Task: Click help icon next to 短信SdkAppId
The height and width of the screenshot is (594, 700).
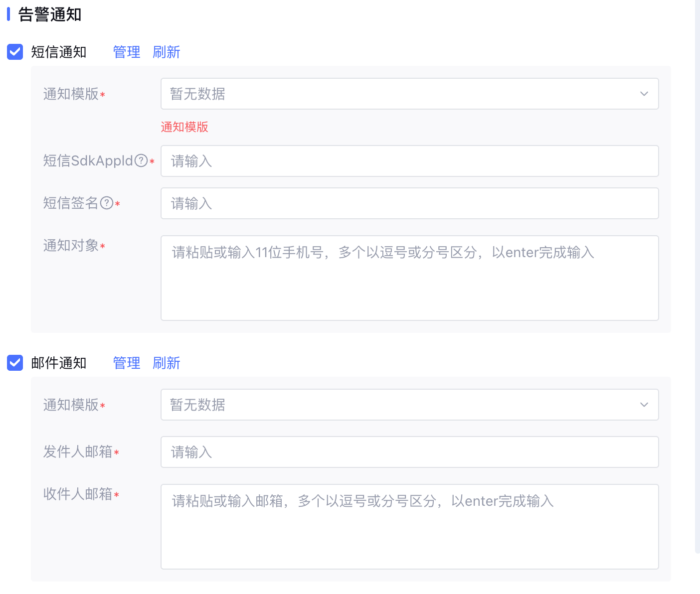Action: pyautogui.click(x=141, y=160)
